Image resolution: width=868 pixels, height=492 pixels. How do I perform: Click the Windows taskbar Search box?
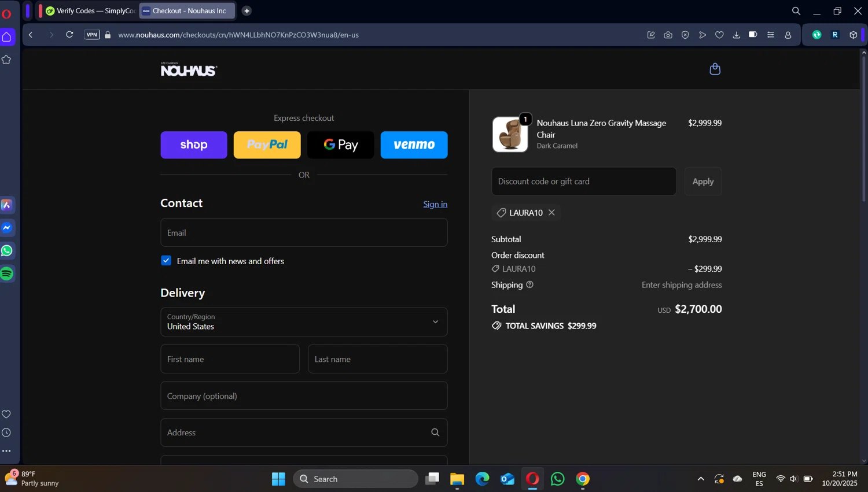[x=355, y=479]
